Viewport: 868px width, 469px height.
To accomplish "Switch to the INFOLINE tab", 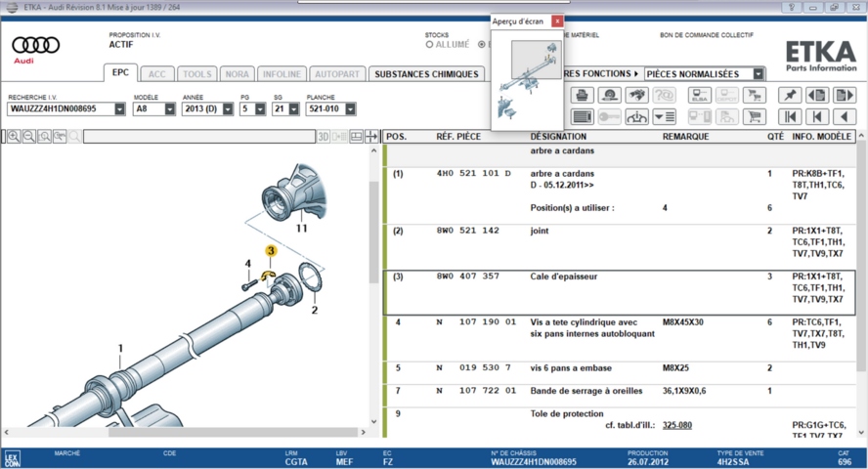I will [x=282, y=74].
